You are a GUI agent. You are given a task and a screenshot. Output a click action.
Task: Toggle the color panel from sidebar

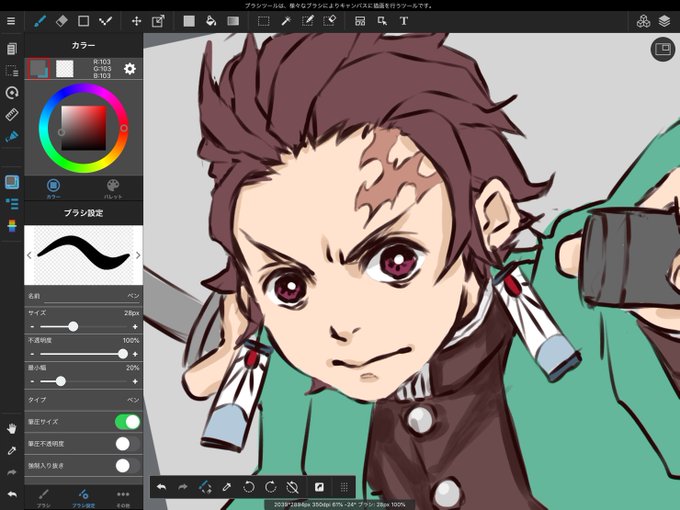click(12, 182)
